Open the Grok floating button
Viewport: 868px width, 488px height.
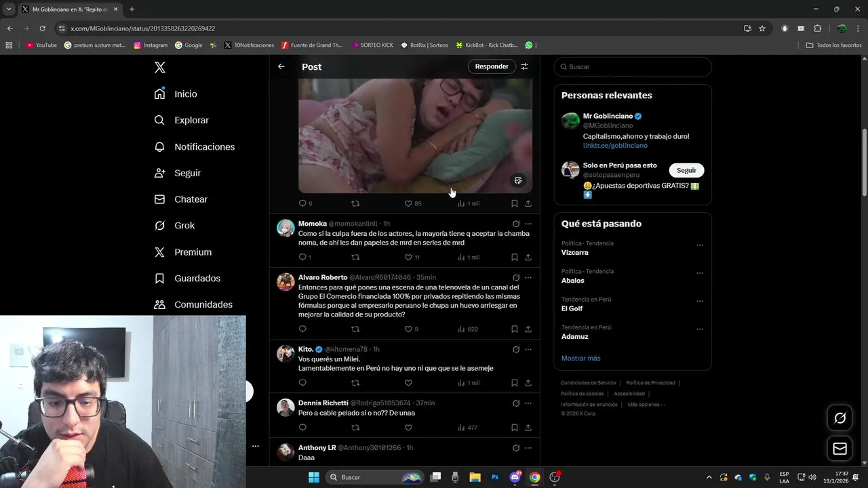[x=840, y=418]
